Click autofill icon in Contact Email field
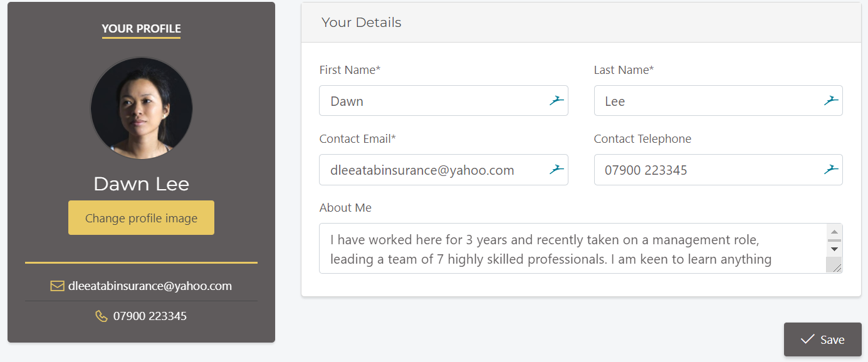 [557, 169]
